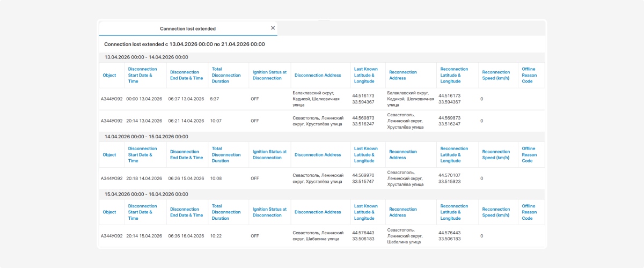Viewport: 644px width, 268px height.
Task: Click Ignition Status header in 14.04.2026 table
Action: (270, 155)
